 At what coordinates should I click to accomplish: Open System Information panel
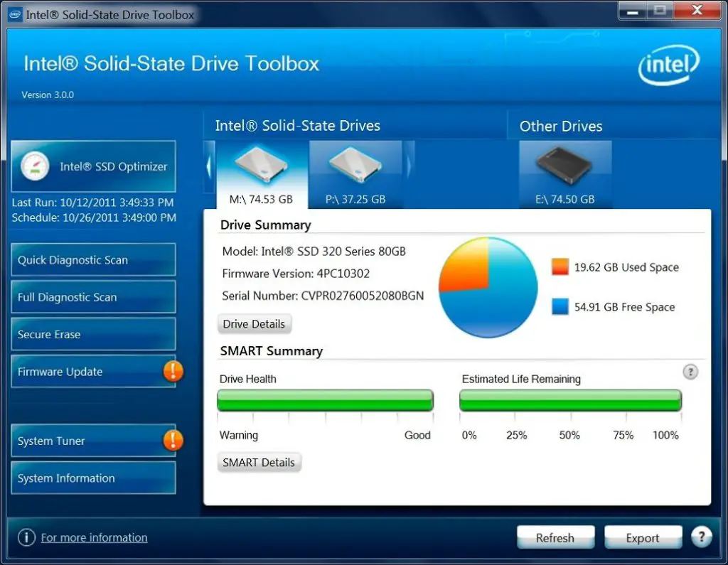(93, 478)
